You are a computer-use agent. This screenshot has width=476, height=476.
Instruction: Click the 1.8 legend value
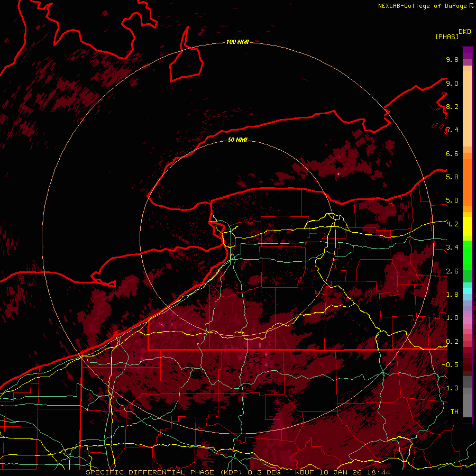point(452,294)
